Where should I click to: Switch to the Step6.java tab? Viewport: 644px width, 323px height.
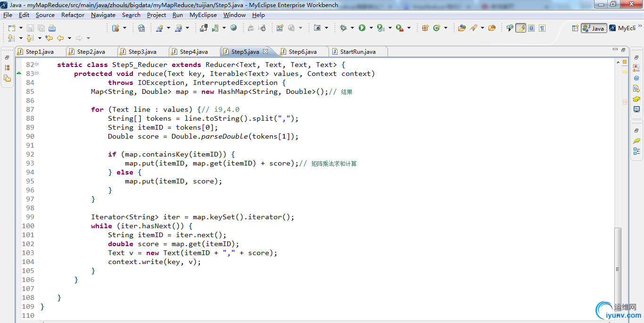303,51
